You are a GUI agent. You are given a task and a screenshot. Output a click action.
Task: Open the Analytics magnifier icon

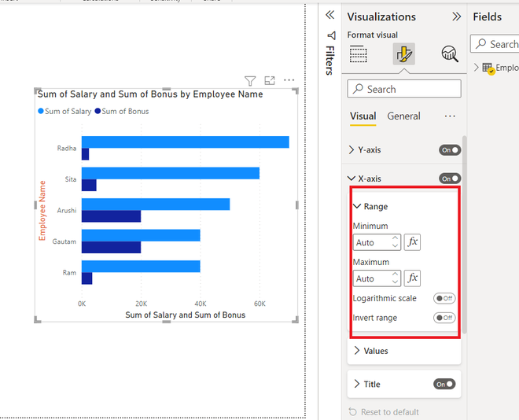pos(450,54)
